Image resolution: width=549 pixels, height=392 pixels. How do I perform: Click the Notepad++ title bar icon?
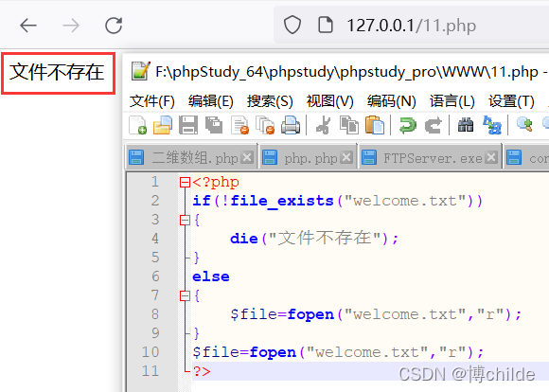coord(141,71)
